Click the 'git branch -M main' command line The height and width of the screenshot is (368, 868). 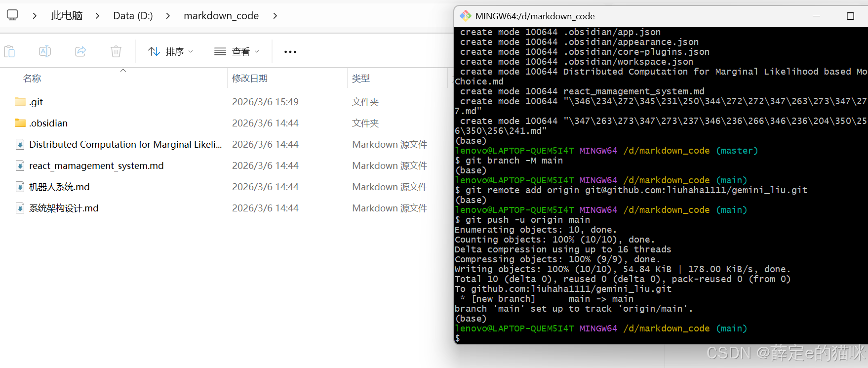(x=509, y=161)
